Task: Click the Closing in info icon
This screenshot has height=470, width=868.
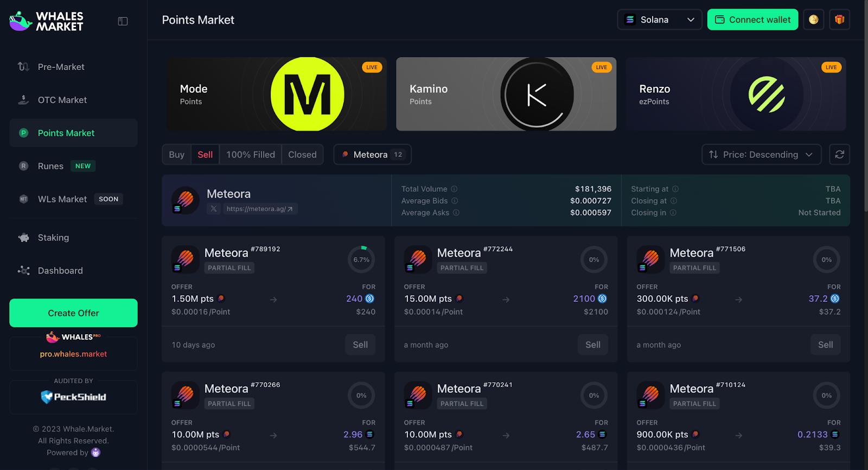Action: tap(673, 213)
